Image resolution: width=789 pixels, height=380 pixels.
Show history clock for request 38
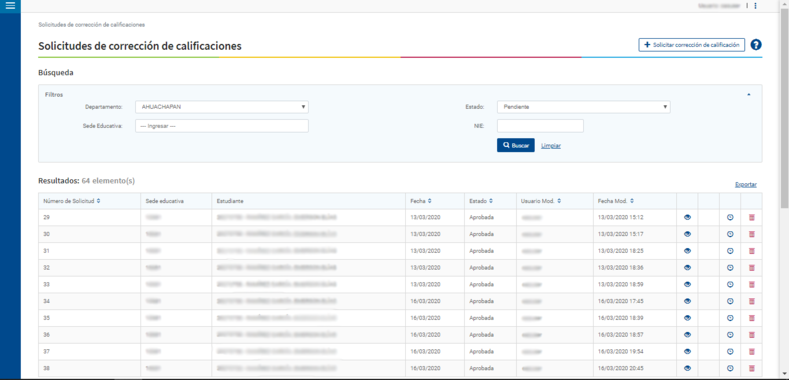click(x=730, y=368)
